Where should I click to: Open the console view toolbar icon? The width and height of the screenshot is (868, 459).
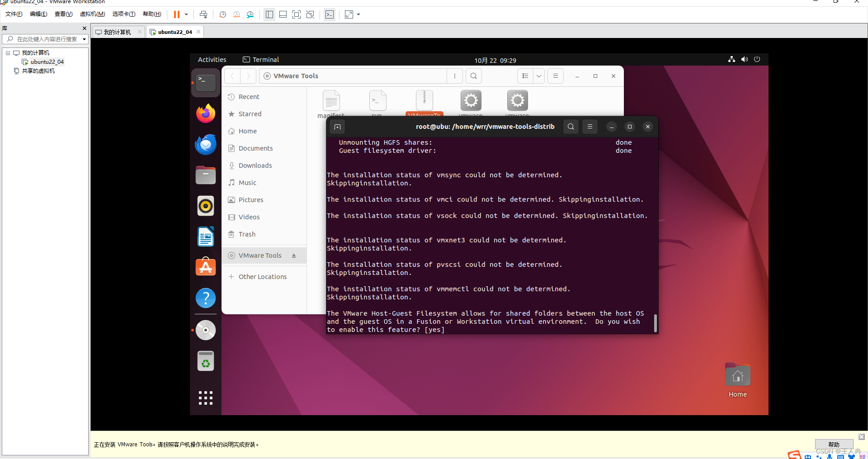[330, 14]
